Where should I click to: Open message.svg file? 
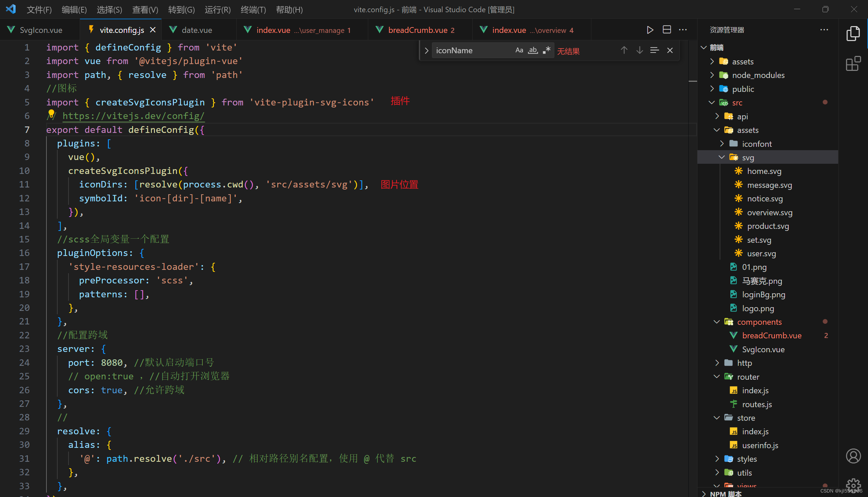pyautogui.click(x=768, y=185)
